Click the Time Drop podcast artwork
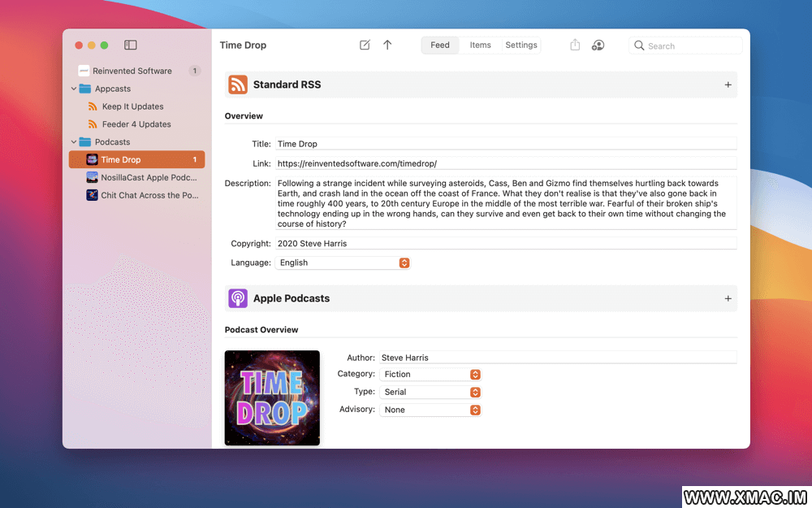This screenshot has width=812, height=508. [x=272, y=398]
